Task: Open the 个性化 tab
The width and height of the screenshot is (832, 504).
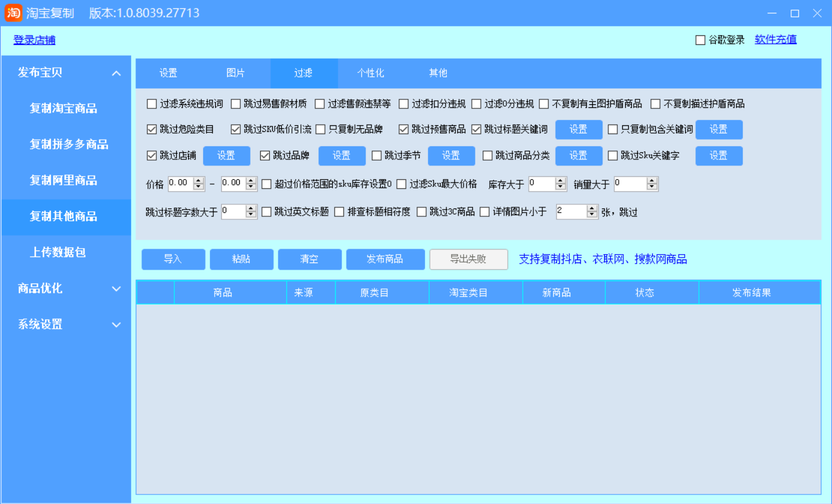Action: click(370, 73)
